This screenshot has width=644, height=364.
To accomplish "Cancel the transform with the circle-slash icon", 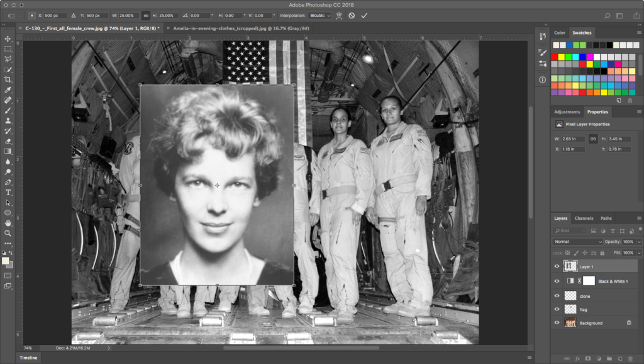I will pyautogui.click(x=352, y=15).
